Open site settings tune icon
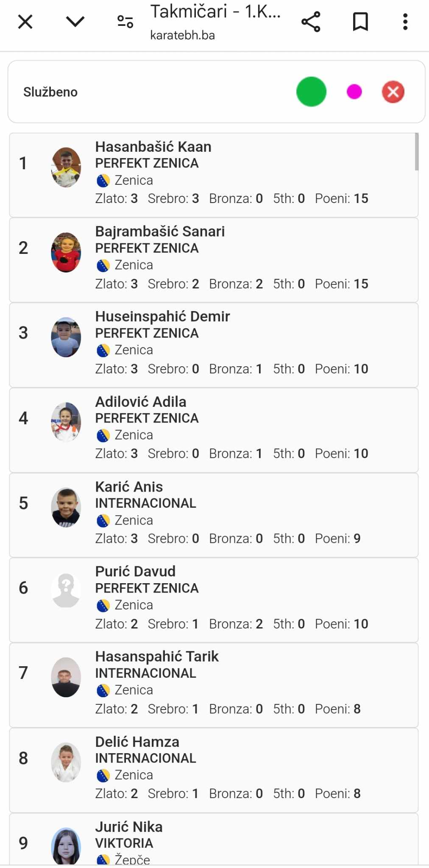This screenshot has height=868, width=429. click(125, 22)
